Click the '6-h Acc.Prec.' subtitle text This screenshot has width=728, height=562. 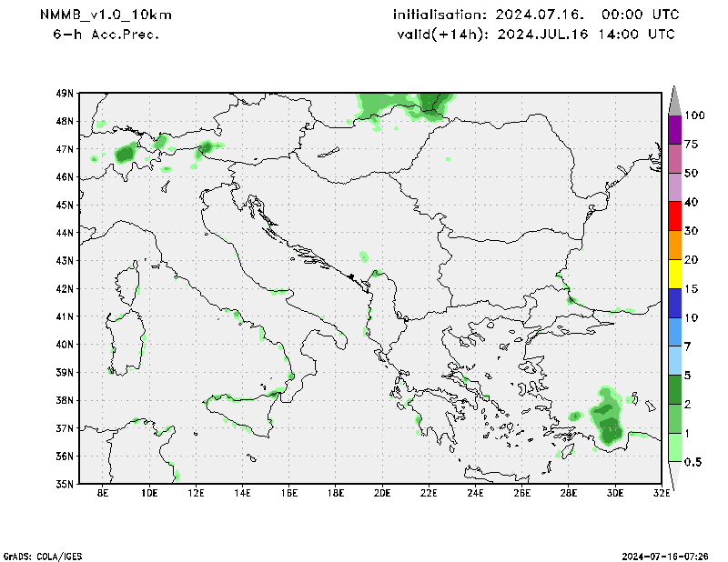(106, 35)
